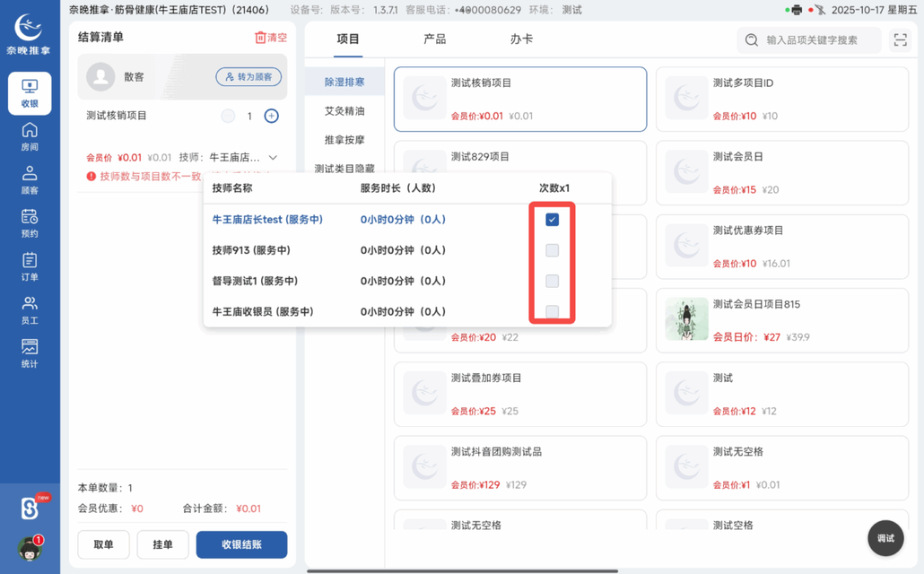Check the 技师913 technician checkbox
Viewport: 924px width, 574px height.
[552, 250]
